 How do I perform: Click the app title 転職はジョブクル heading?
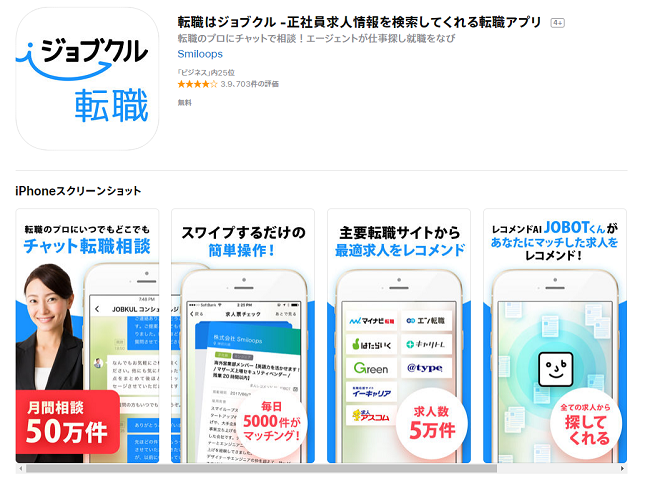tap(359, 22)
